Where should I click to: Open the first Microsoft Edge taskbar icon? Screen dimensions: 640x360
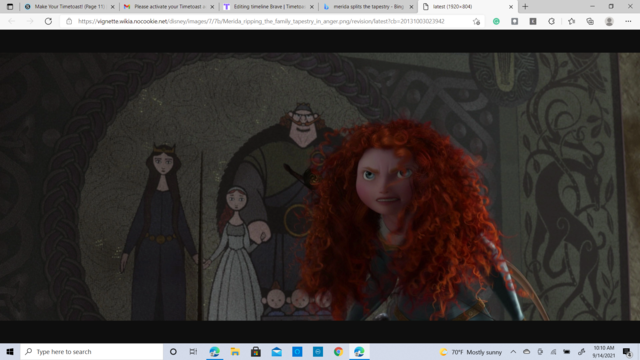point(214,351)
